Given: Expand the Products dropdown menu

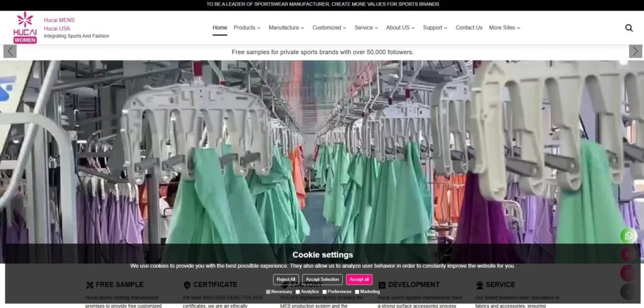Looking at the screenshot, I should click(247, 28).
